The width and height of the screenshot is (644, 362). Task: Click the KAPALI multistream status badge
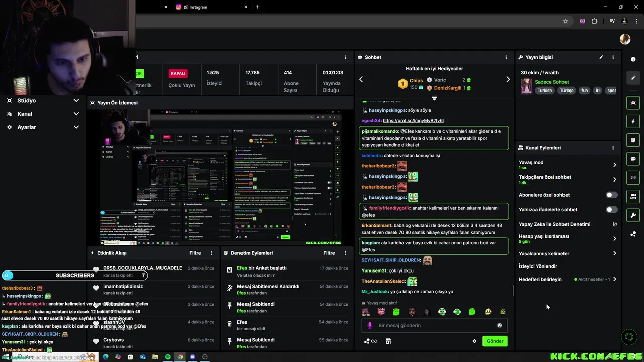pos(178,73)
